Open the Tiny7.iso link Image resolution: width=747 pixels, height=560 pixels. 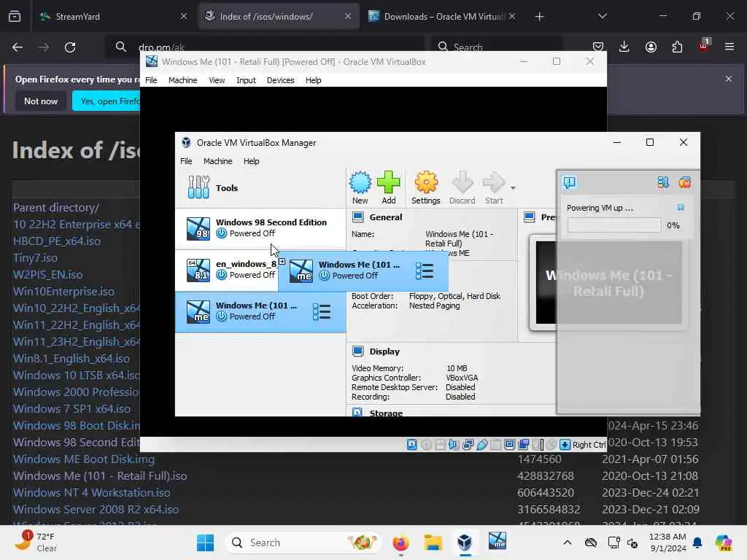(35, 258)
